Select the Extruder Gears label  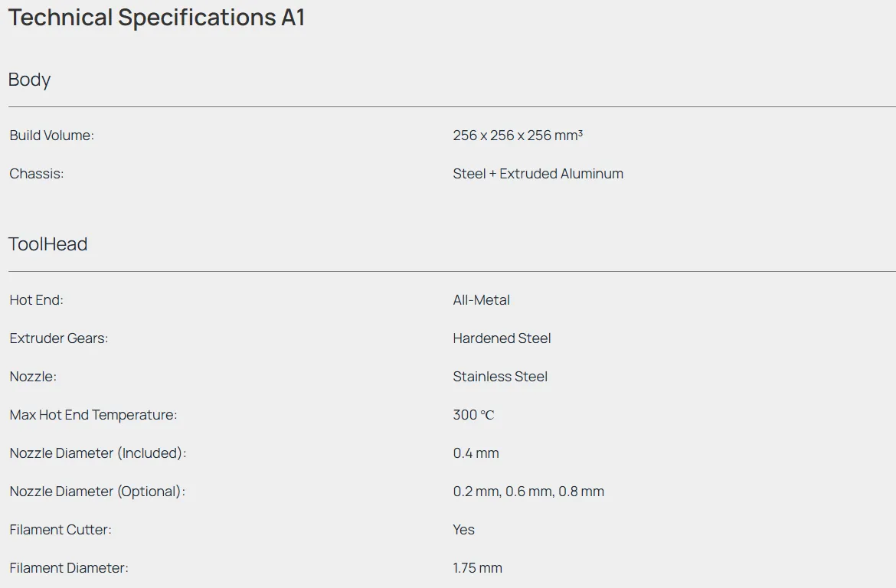coord(58,338)
